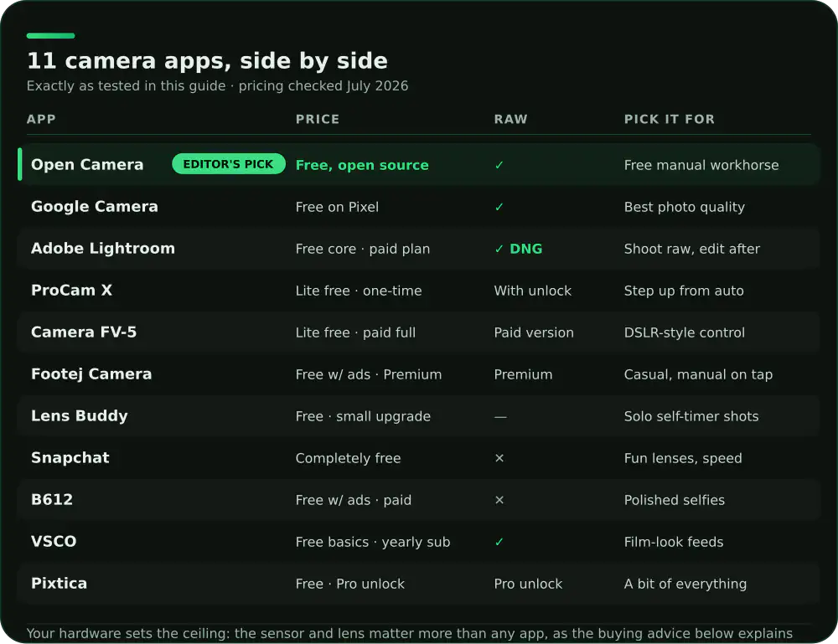Click the 'Premium' RAW cell for Footej
838x644 pixels.
(523, 374)
